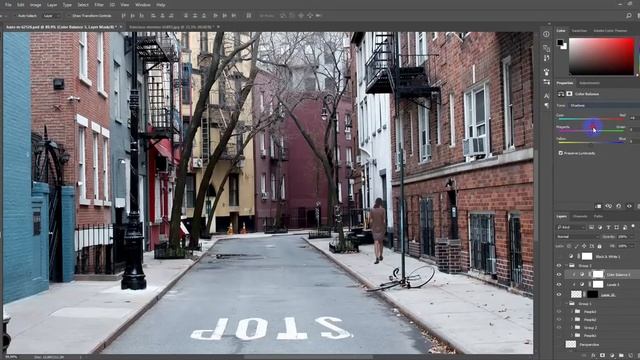Switch to the Adjustments tab
The height and width of the screenshot is (360, 640).
[x=589, y=83]
